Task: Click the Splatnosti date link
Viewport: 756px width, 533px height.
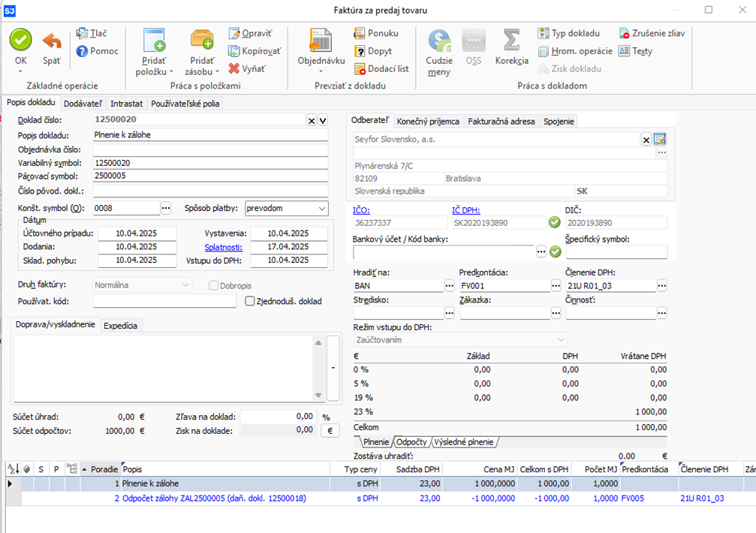Action: [x=224, y=246]
